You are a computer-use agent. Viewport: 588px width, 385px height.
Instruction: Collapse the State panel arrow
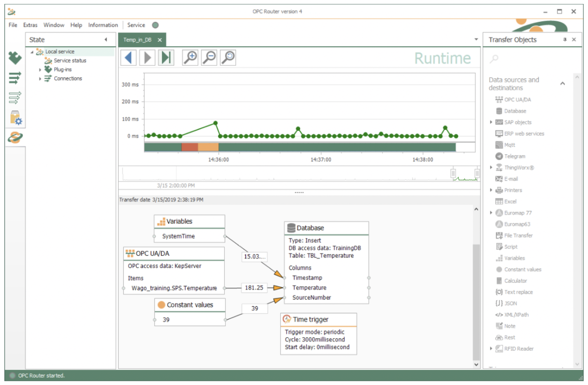(x=106, y=40)
